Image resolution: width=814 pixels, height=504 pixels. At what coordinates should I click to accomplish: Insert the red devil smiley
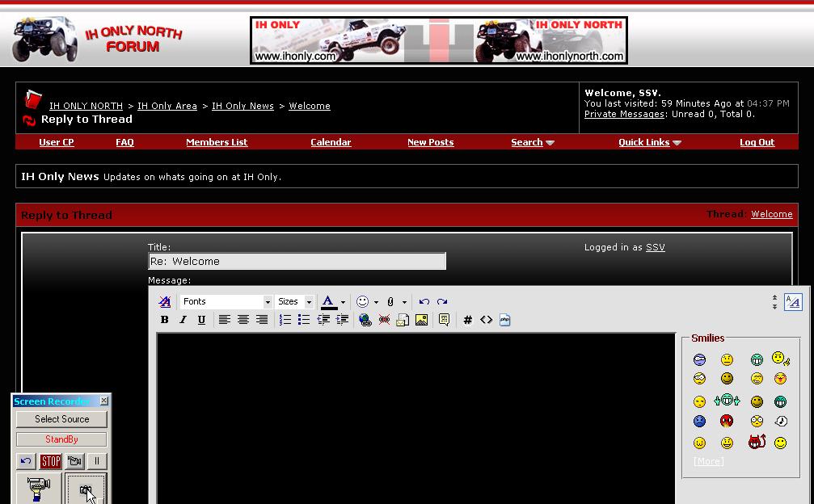tap(757, 442)
